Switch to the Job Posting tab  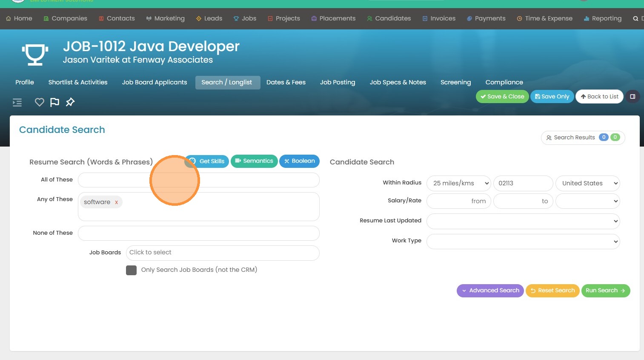pyautogui.click(x=337, y=82)
